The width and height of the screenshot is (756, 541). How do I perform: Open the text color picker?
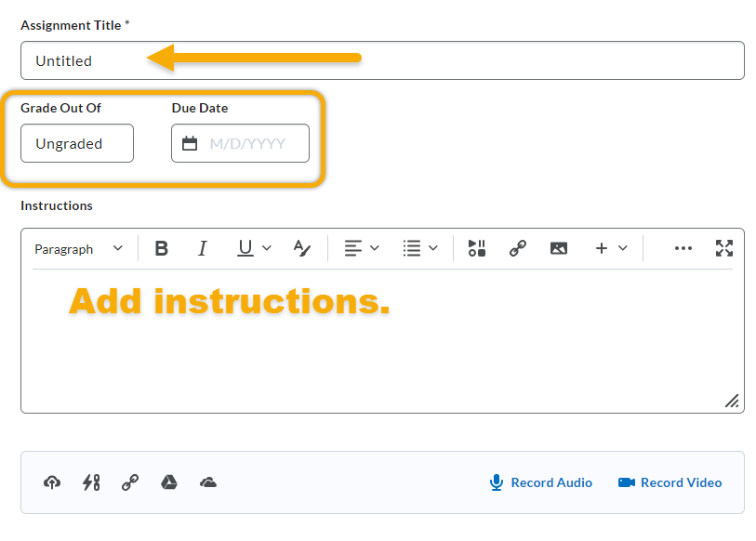302,248
